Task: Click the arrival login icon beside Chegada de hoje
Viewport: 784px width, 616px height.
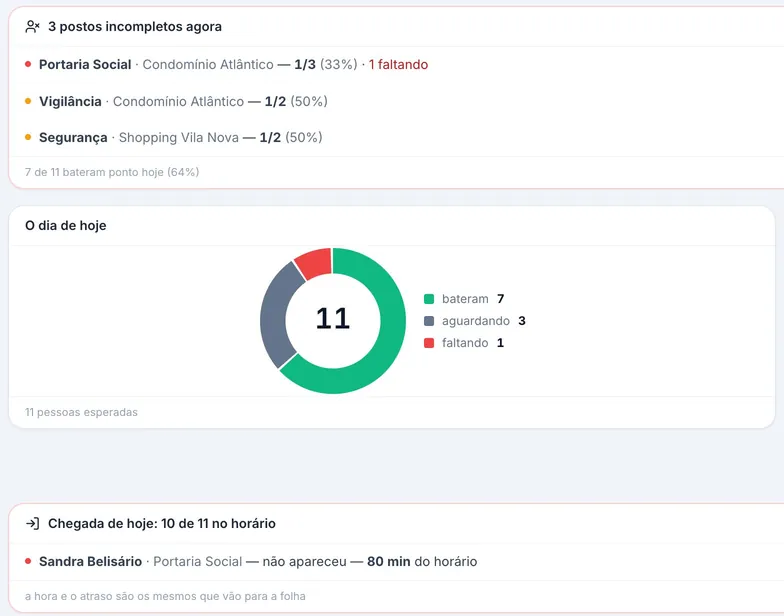Action: 32,524
